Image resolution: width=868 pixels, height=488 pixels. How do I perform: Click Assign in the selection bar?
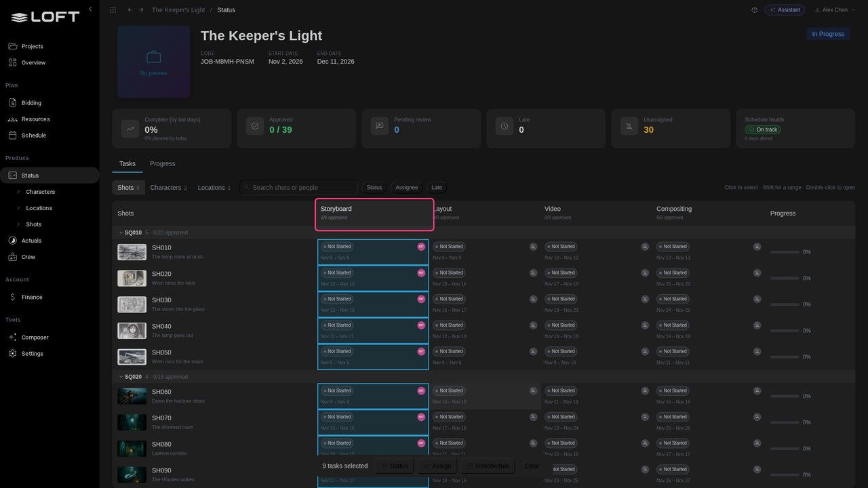pyautogui.click(x=436, y=466)
